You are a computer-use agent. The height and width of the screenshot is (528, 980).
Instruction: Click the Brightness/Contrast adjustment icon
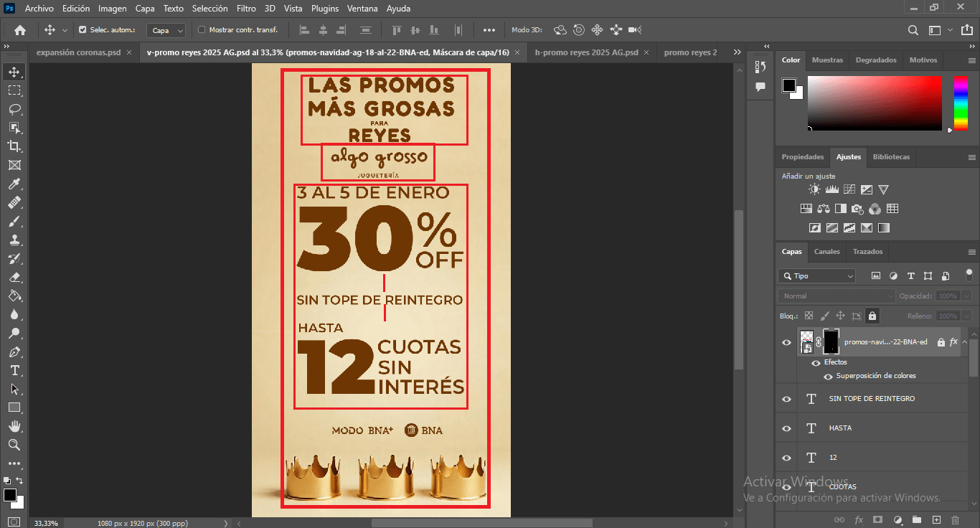click(x=814, y=190)
